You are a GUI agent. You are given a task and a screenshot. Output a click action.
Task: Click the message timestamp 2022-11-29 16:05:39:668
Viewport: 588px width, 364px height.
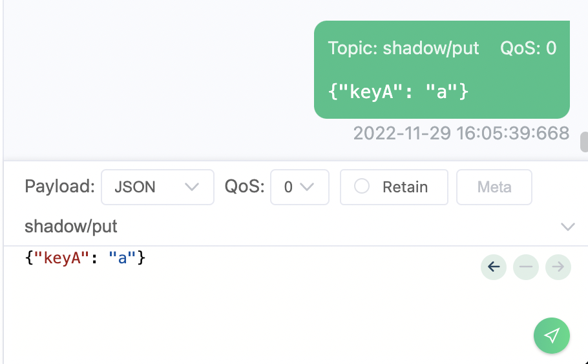[461, 134]
